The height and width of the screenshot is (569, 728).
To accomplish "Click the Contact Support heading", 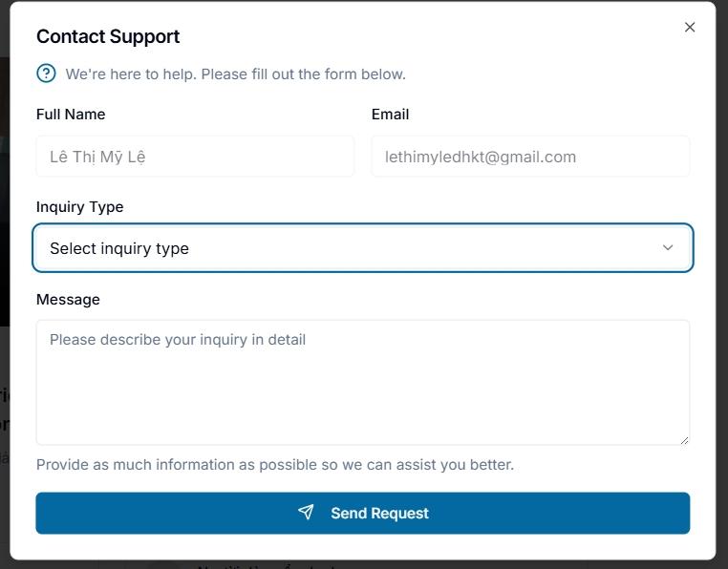I will [x=108, y=36].
